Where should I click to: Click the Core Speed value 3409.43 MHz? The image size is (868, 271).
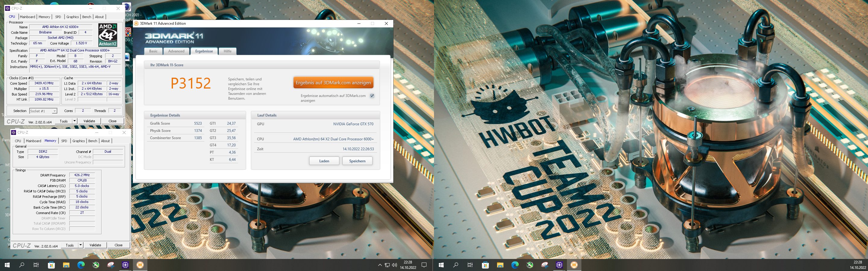44,83
